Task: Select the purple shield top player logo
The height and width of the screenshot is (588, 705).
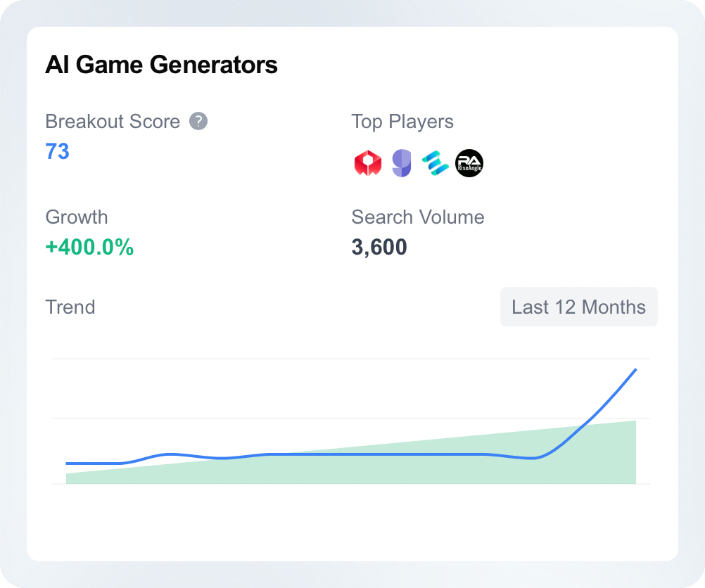Action: [x=402, y=162]
